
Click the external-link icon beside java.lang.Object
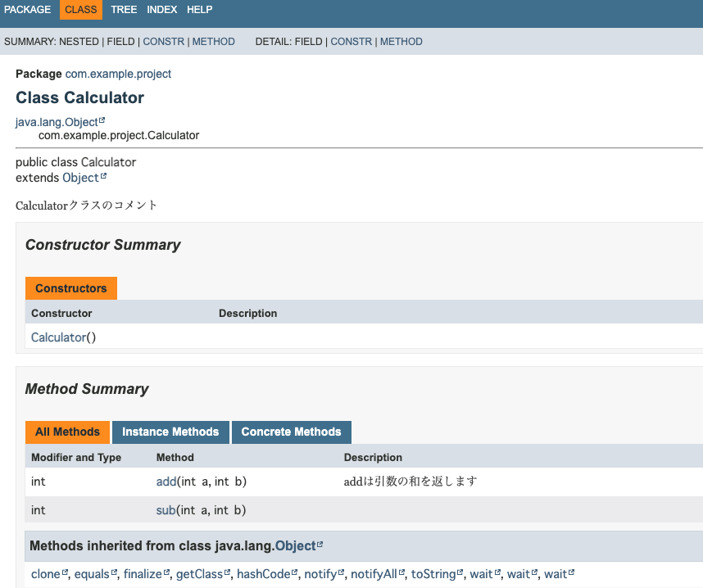(102, 117)
